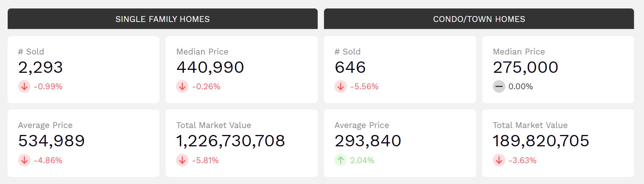Click the 1,226,730,708 total market value figure
644x184 pixels.
click(x=231, y=141)
